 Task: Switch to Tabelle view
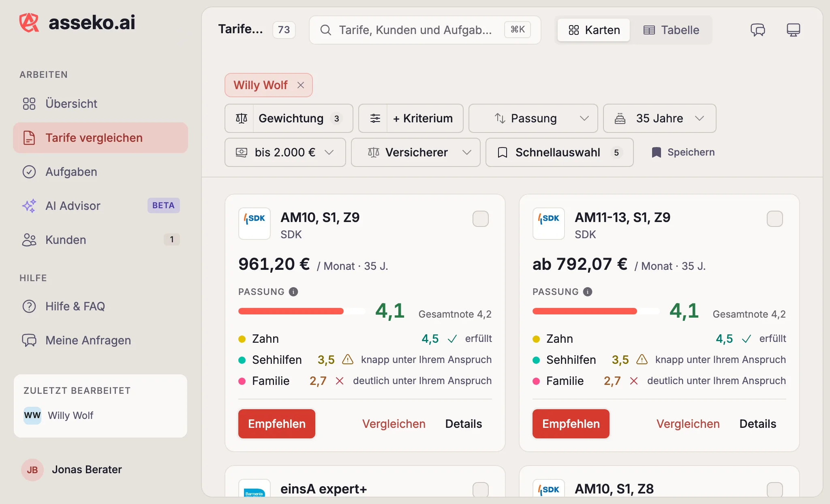(671, 30)
